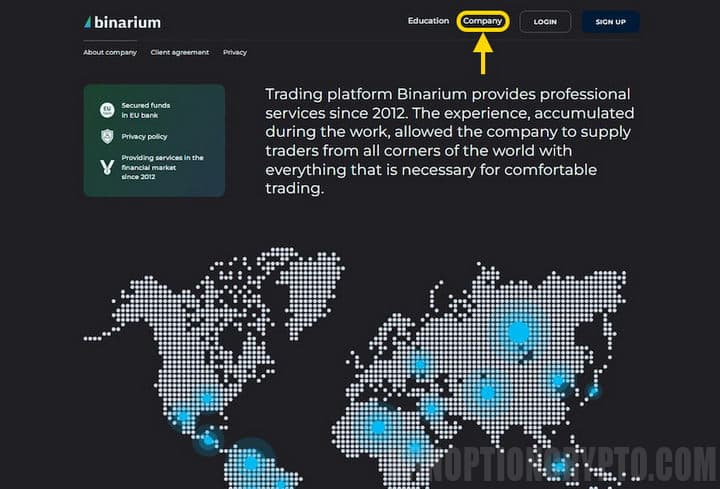
Task: Click the Trading platform Binarium description paragraph
Action: [x=450, y=141]
